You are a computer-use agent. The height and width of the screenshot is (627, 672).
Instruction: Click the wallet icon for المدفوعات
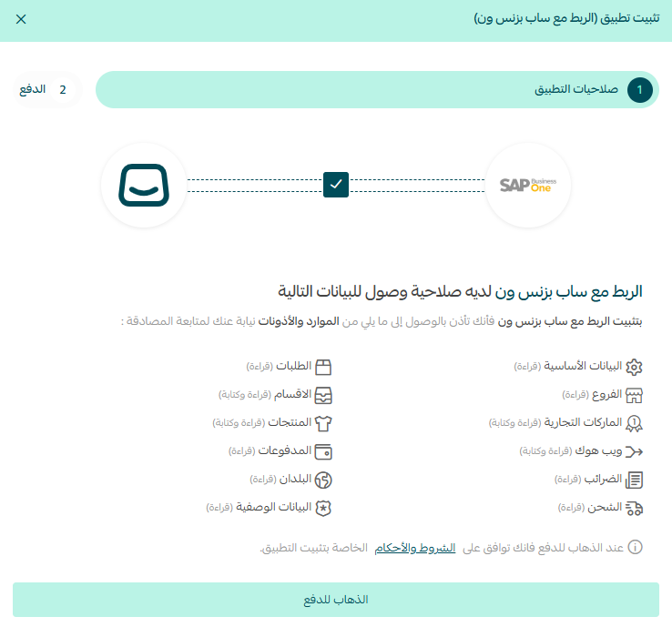(323, 451)
